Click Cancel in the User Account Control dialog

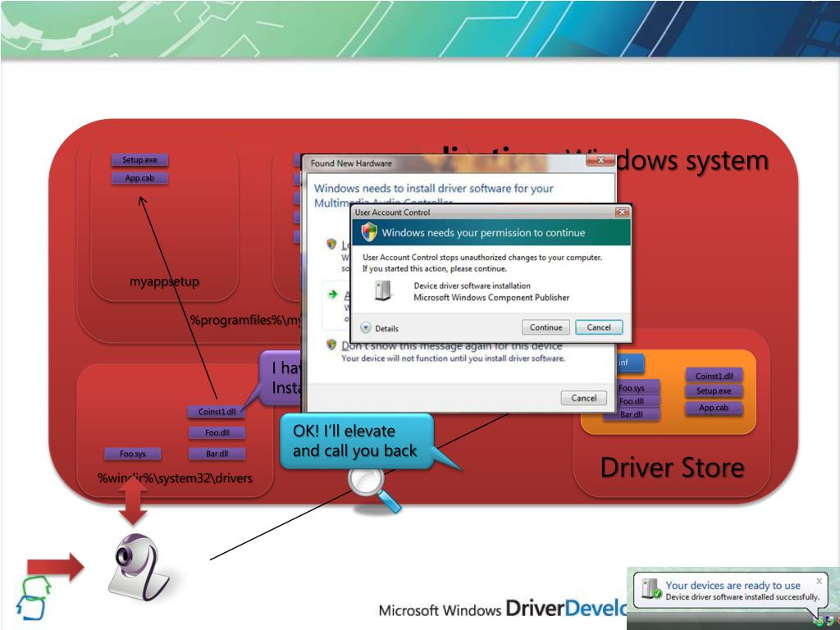[x=598, y=327]
